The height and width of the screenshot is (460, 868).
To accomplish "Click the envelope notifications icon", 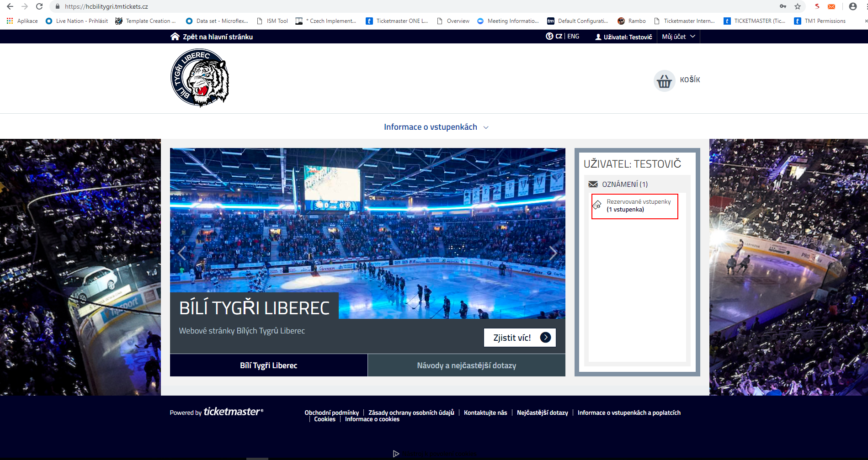I will tap(593, 184).
